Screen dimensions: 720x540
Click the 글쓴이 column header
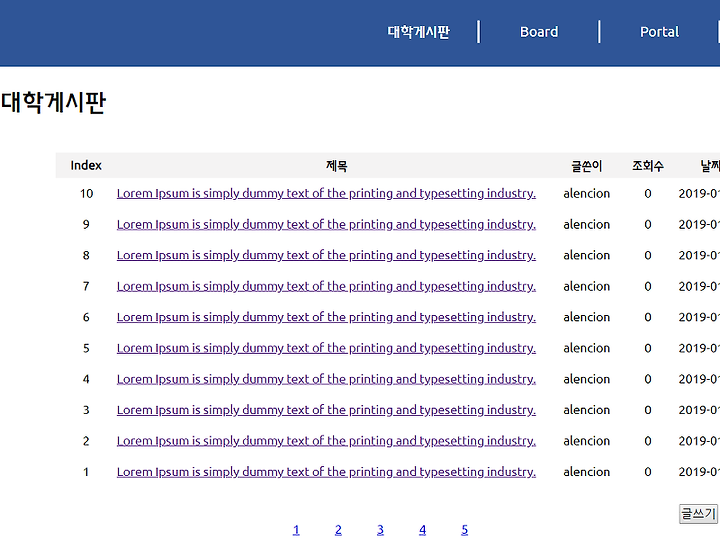point(586,165)
